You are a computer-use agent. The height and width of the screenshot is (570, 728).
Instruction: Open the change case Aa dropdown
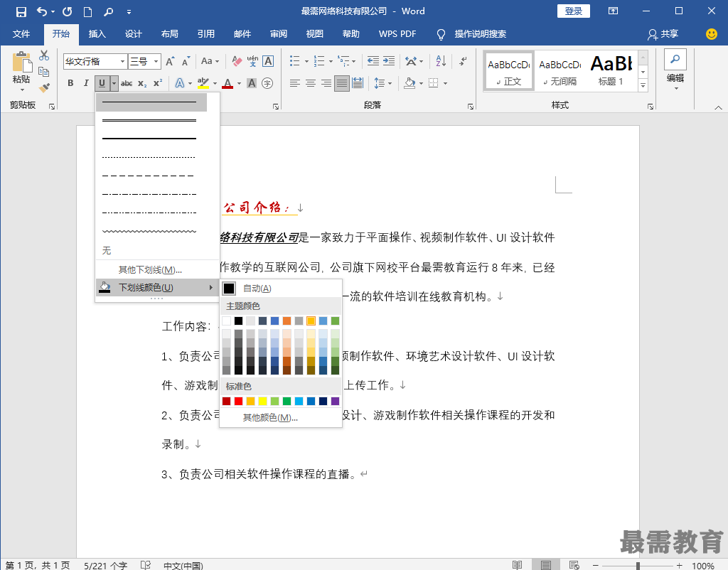(x=210, y=61)
